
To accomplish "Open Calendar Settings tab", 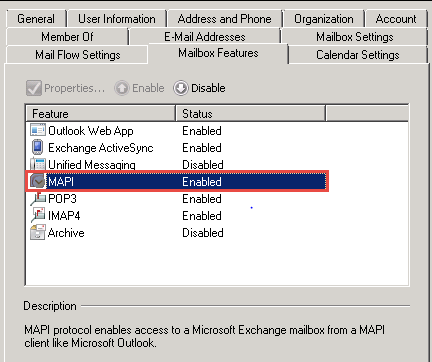I will pyautogui.click(x=358, y=55).
